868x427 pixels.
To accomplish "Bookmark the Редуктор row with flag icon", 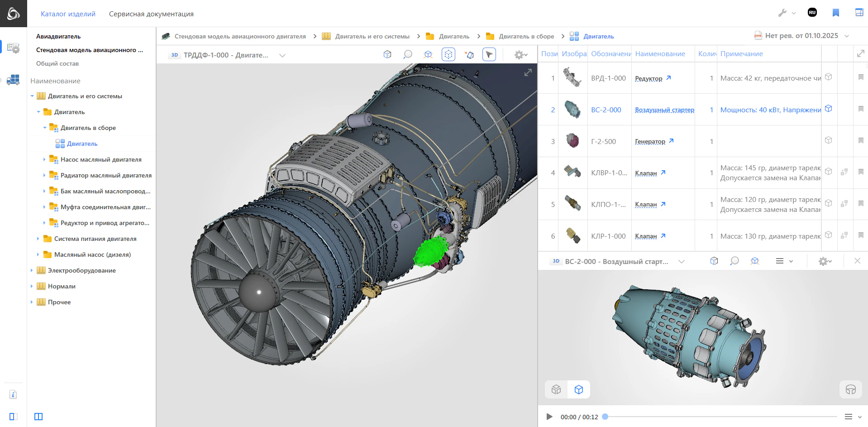I will 861,77.
